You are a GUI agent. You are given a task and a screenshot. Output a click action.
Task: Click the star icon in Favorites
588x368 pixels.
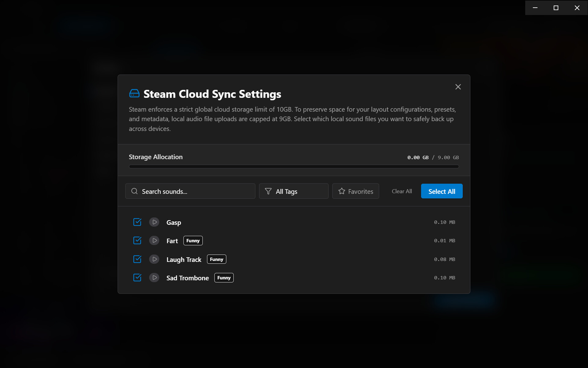342,191
